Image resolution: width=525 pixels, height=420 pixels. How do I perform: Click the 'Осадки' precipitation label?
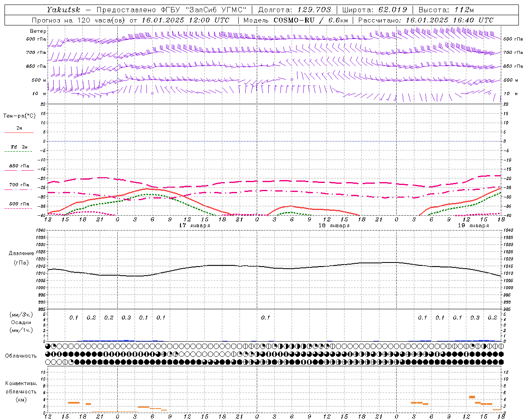pyautogui.click(x=21, y=322)
